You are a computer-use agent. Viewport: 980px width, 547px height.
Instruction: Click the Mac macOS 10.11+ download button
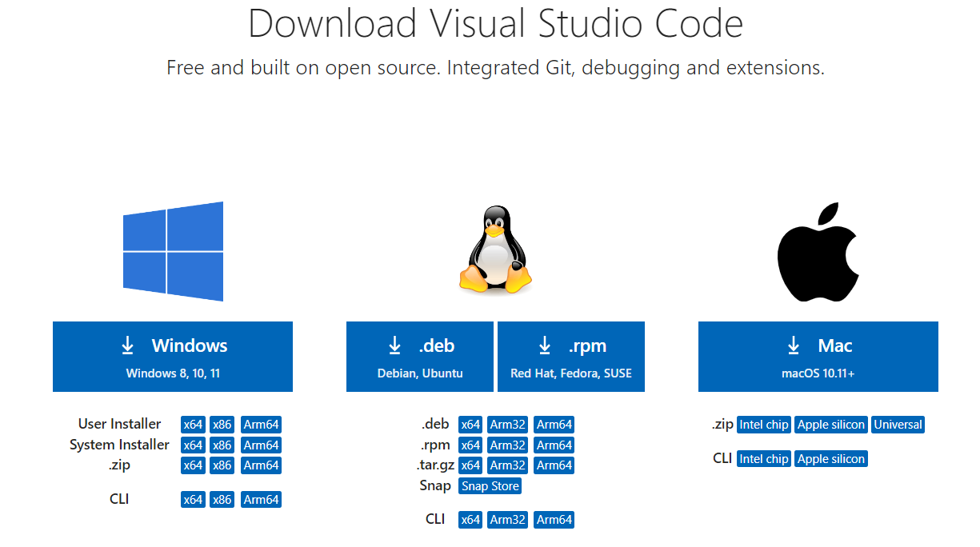click(818, 357)
